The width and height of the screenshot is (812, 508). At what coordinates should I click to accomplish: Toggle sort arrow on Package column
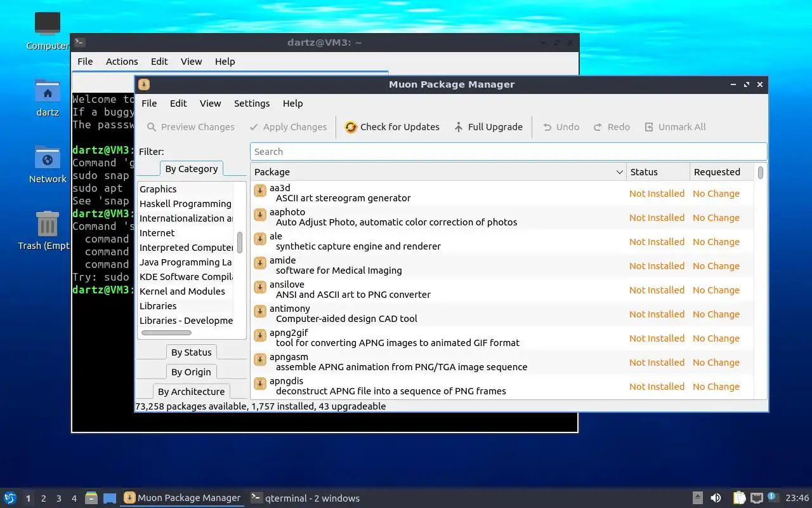pyautogui.click(x=620, y=172)
